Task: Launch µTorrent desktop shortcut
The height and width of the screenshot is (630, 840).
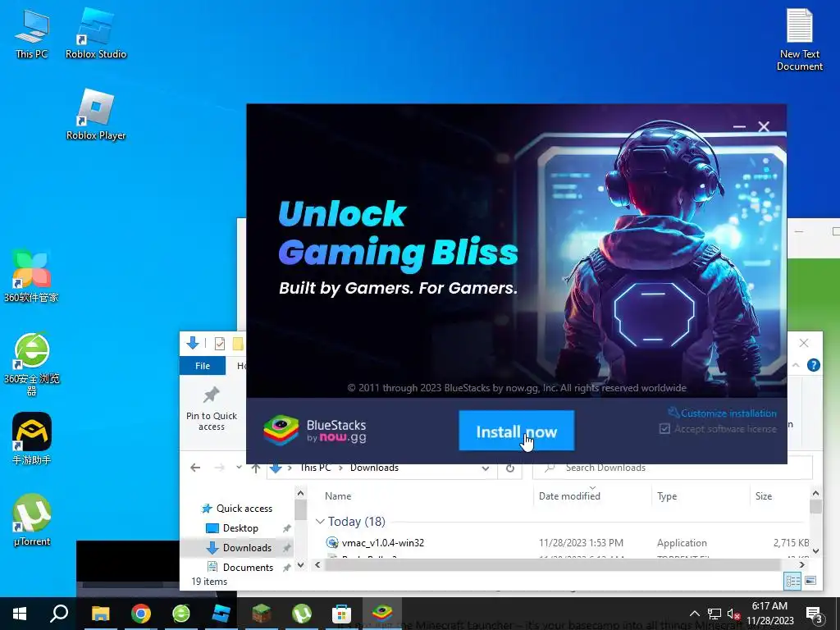Action: click(32, 519)
